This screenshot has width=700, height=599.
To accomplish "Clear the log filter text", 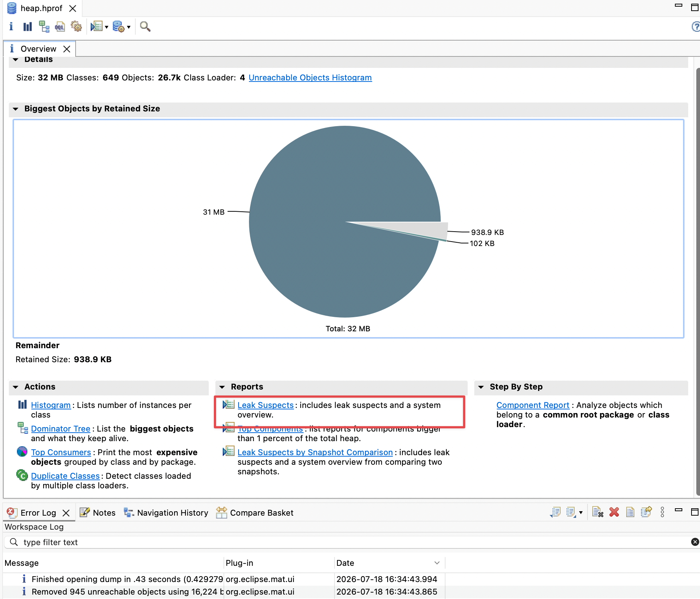I will point(695,542).
